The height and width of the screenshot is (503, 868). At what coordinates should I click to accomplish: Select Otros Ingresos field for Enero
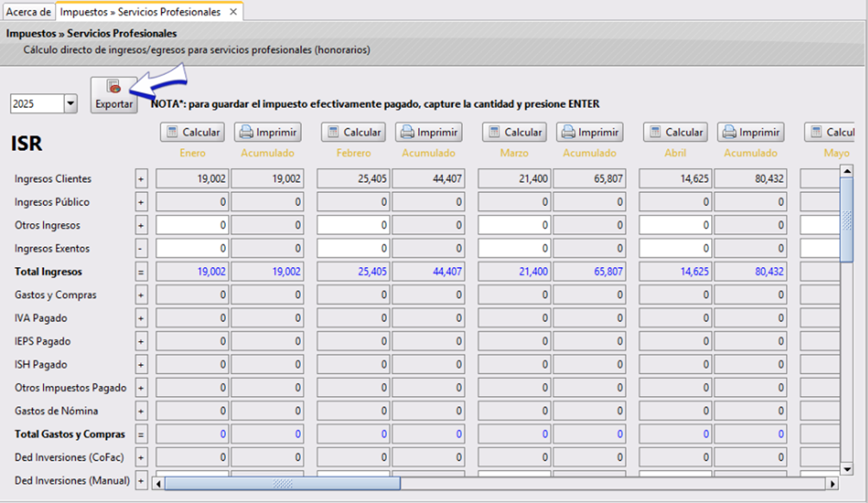pyautogui.click(x=192, y=226)
